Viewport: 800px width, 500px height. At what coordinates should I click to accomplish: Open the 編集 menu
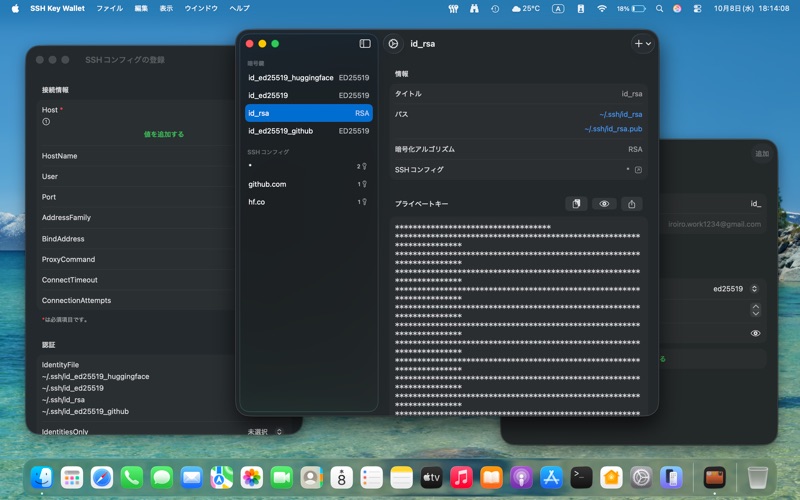pyautogui.click(x=141, y=8)
